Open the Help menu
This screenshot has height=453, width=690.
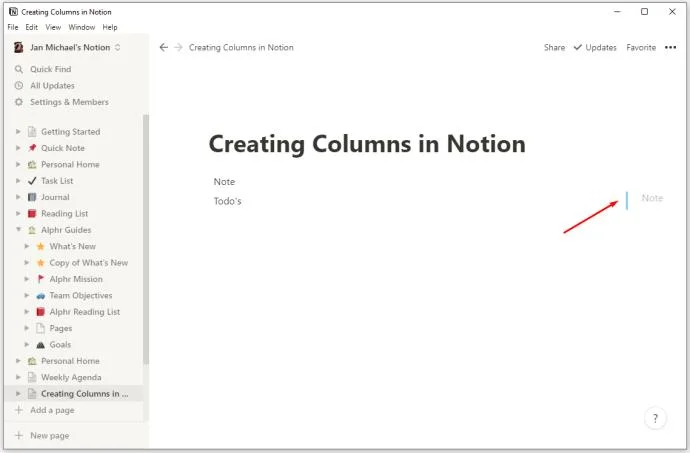[110, 27]
